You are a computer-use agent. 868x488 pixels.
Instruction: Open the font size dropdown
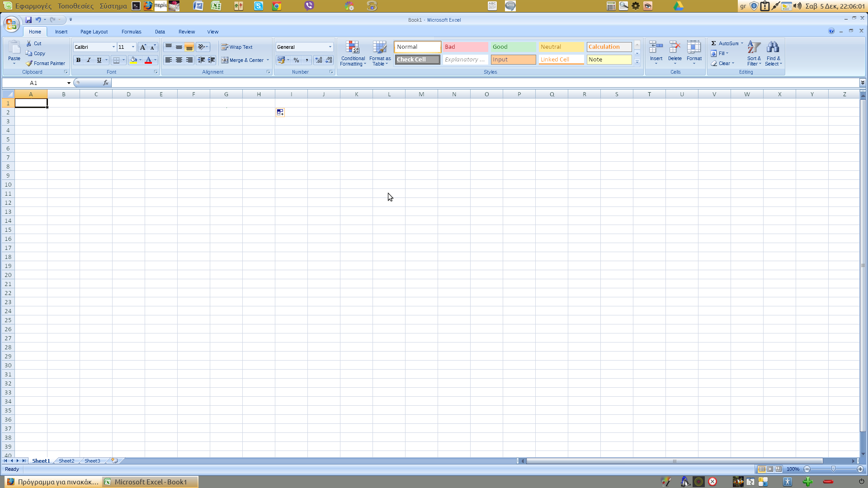point(133,47)
